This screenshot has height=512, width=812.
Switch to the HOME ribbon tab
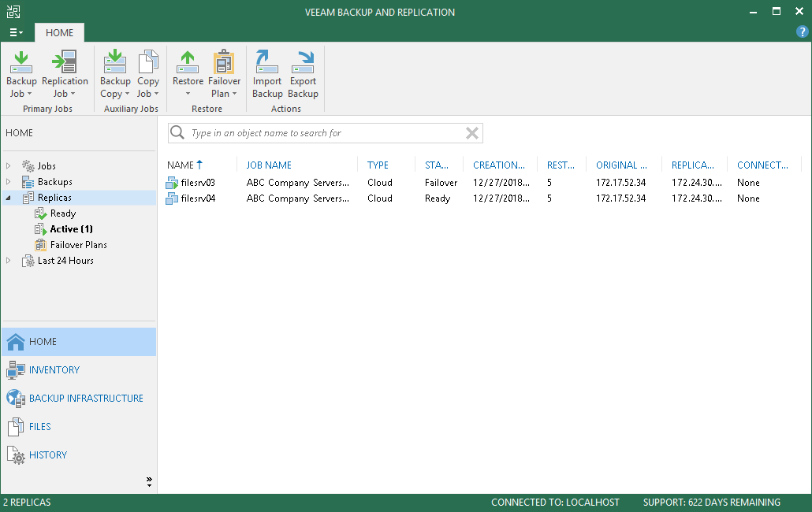click(60, 32)
